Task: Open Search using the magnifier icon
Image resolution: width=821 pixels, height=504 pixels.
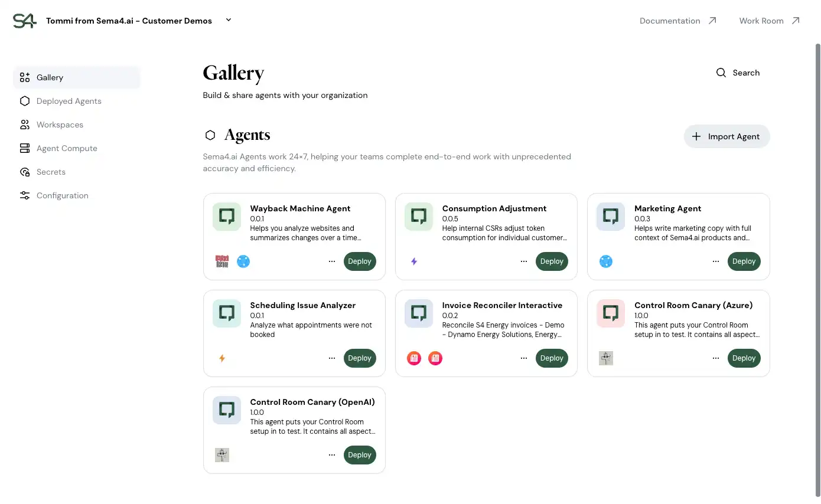Action: click(721, 72)
